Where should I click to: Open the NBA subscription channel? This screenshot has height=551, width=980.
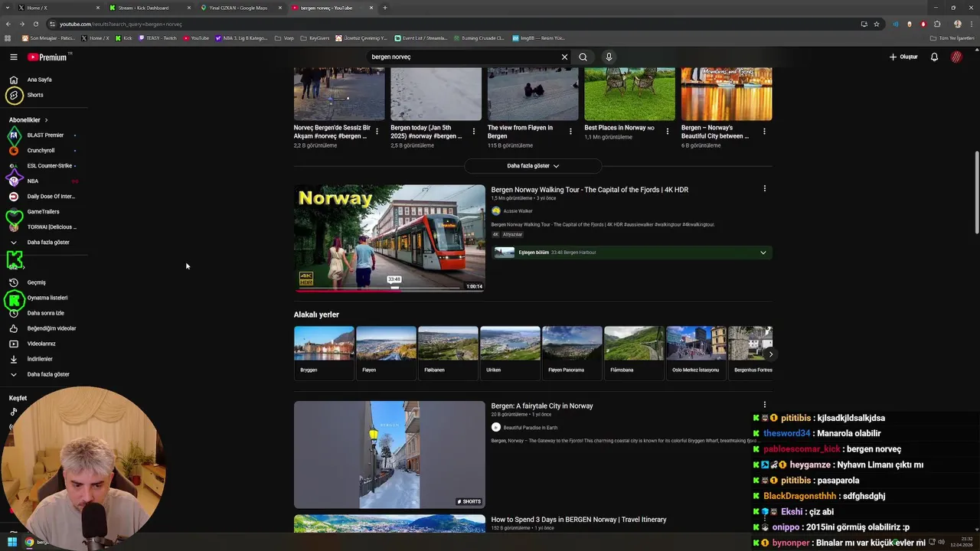point(32,181)
